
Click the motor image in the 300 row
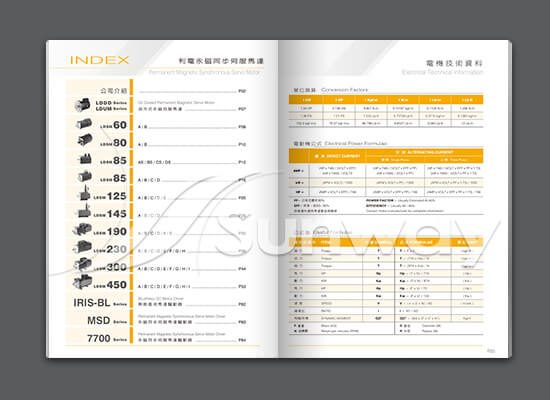pos(82,264)
